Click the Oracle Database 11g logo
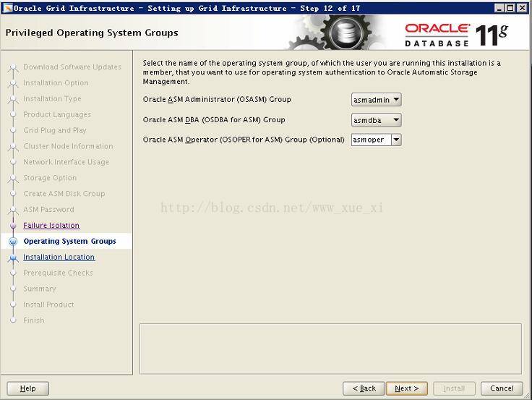This screenshot has width=532, height=400. [x=456, y=35]
